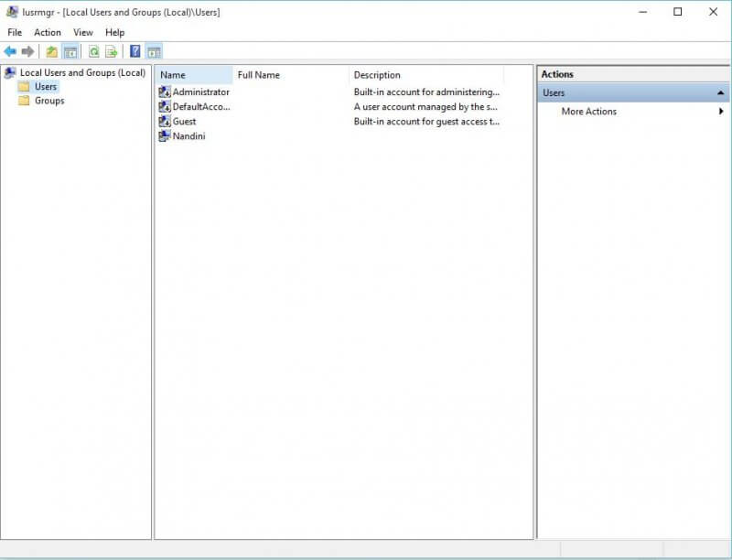Image resolution: width=732 pixels, height=560 pixels.
Task: Click the lusrmgr app icon in the title bar
Action: click(x=12, y=12)
